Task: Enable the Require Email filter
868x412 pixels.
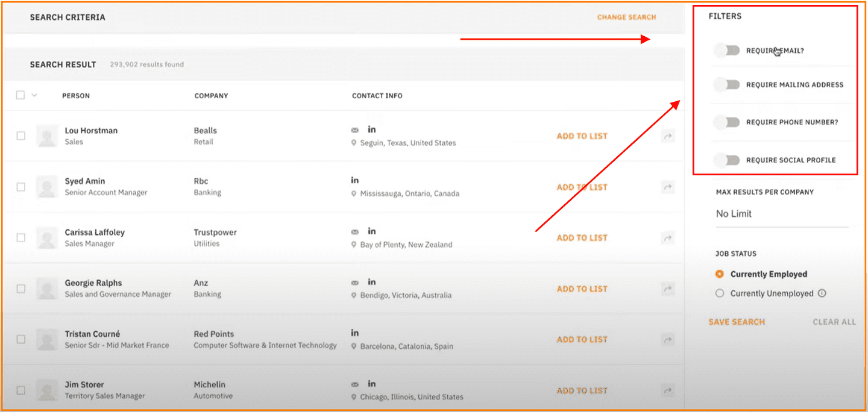Action: tap(727, 50)
